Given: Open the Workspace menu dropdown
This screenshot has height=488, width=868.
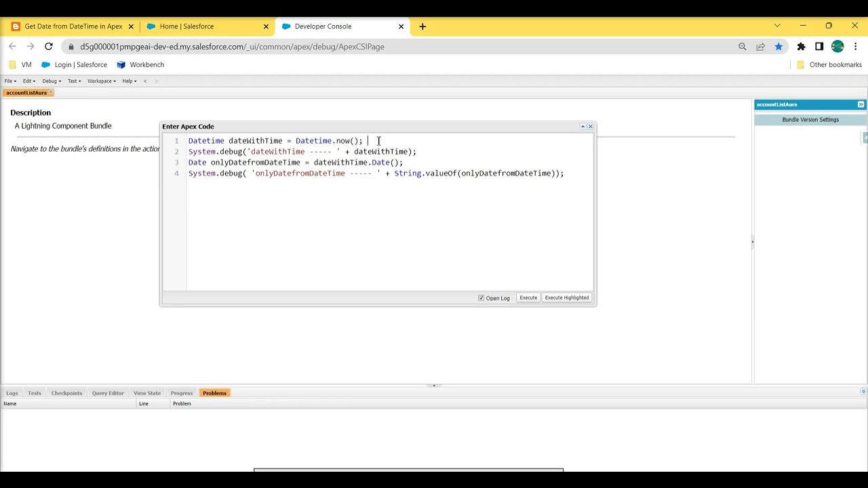Looking at the screenshot, I should 102,81.
